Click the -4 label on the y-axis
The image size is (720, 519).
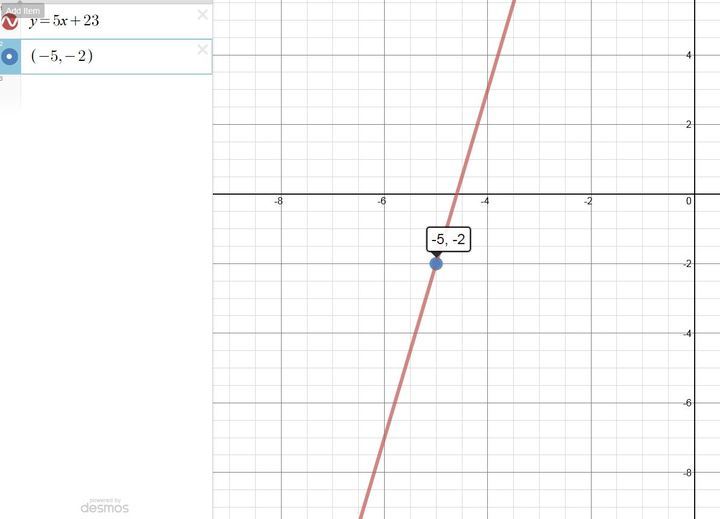coord(686,333)
